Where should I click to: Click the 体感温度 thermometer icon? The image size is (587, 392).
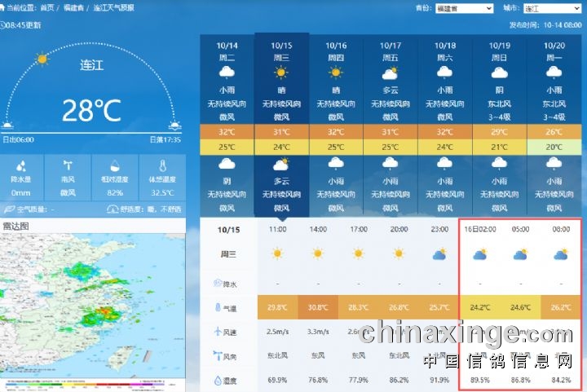[x=161, y=165]
